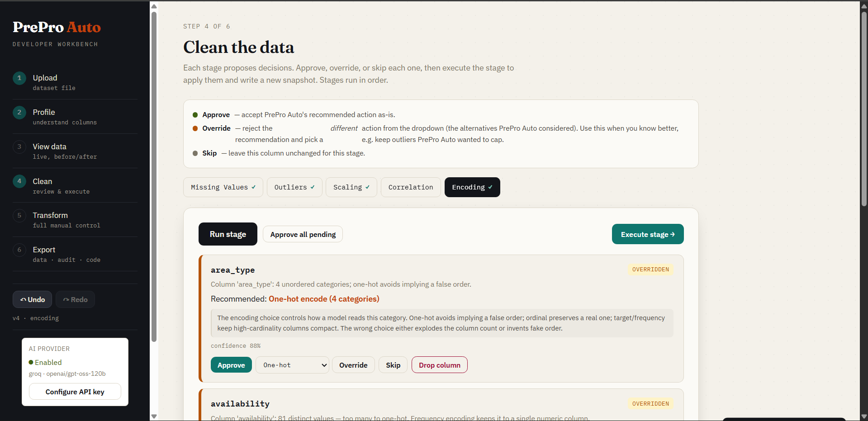This screenshot has width=868, height=421.
Task: Click the area_type OVERRIDDEN badge
Action: point(650,270)
